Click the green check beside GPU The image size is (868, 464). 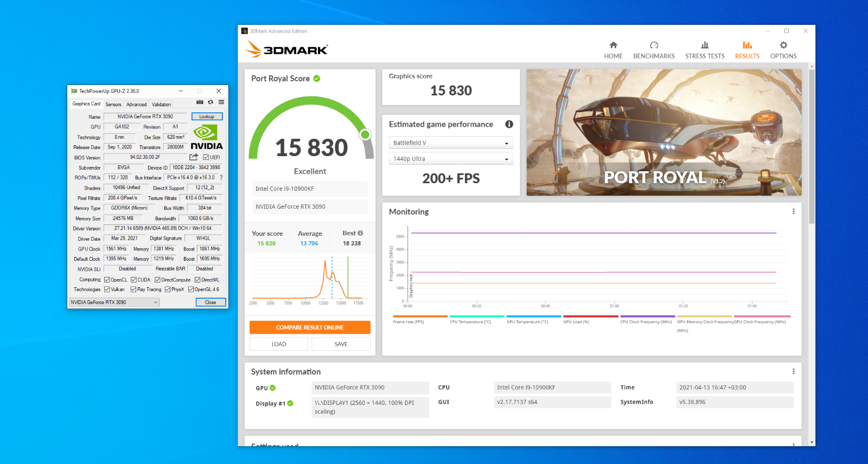tap(272, 388)
